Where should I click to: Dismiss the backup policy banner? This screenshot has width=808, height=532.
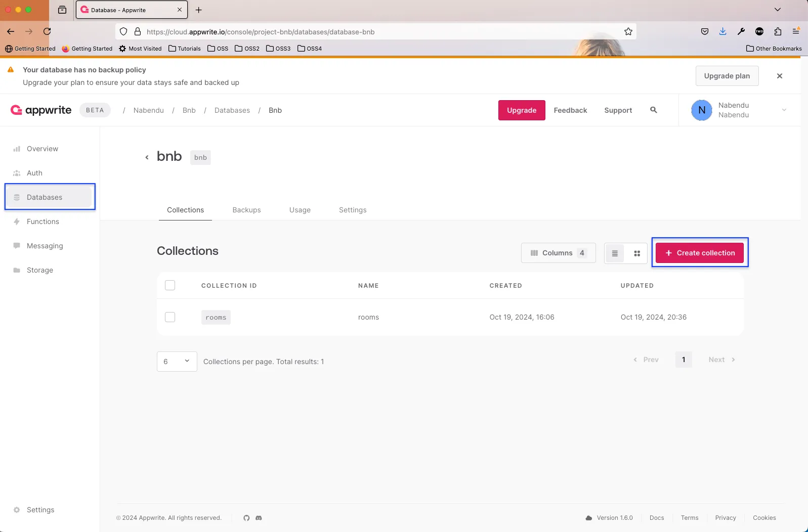tap(780, 76)
